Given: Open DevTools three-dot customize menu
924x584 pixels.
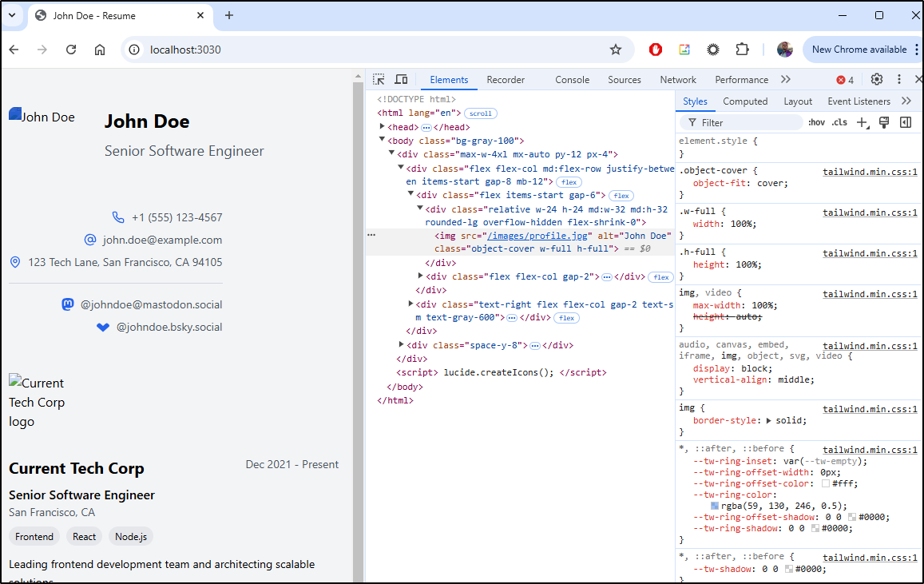Looking at the screenshot, I should [898, 79].
